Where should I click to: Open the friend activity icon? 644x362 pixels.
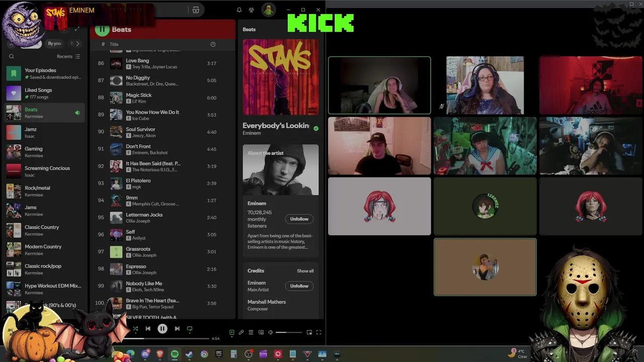[x=251, y=10]
